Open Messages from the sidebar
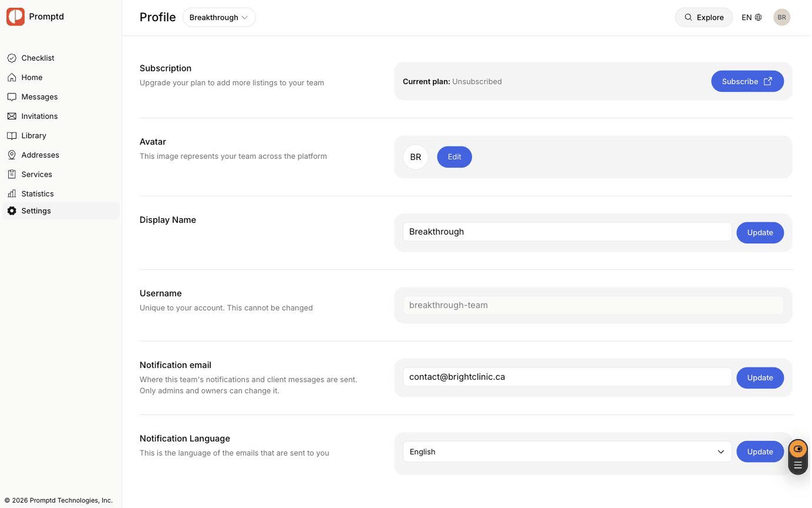The width and height of the screenshot is (812, 508). click(61, 97)
